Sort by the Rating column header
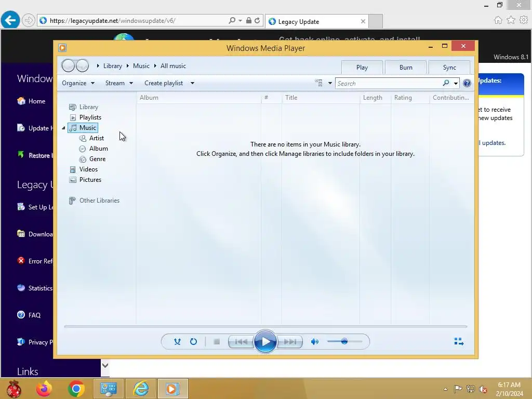 point(410,98)
